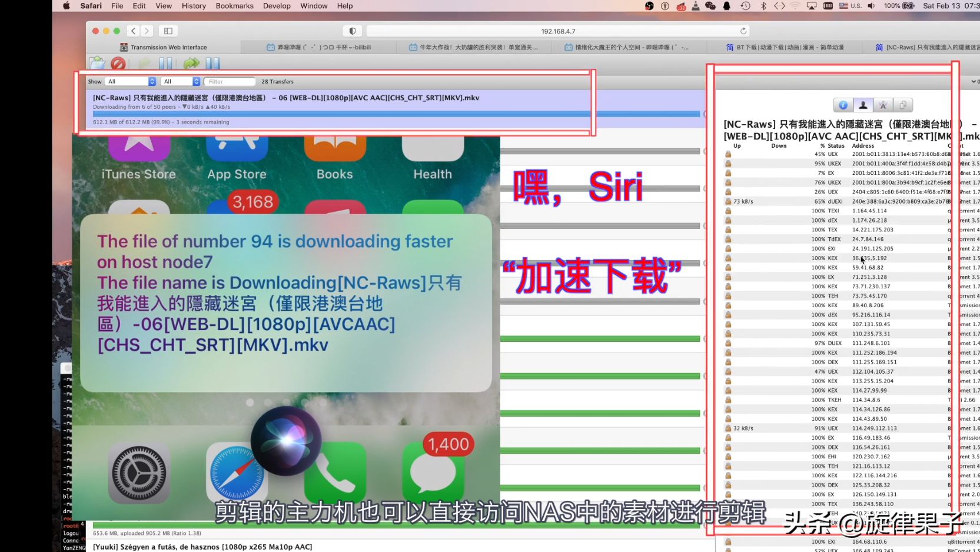
Task: Open the Bookmarks menu
Action: (234, 6)
